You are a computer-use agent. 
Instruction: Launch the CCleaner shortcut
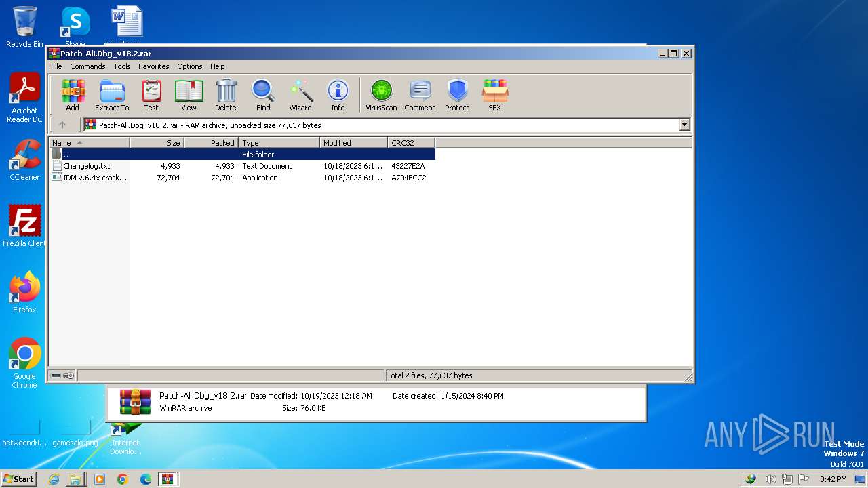point(24,161)
